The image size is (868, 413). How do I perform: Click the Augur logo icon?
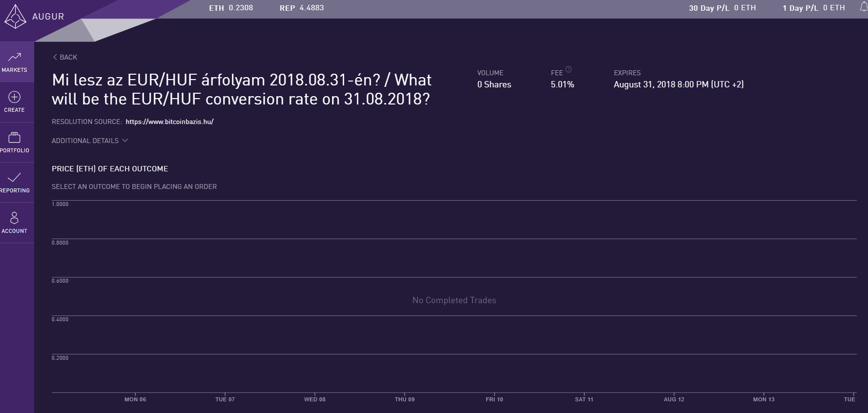tap(15, 17)
